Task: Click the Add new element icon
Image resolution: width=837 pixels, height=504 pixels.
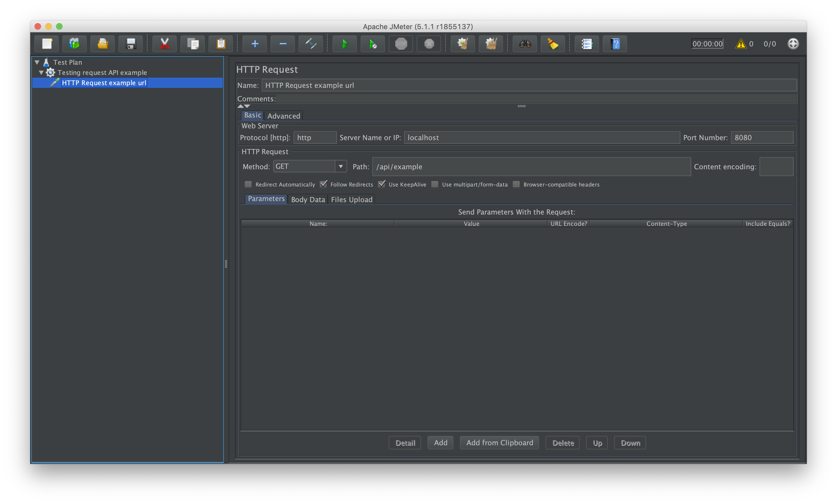Action: (x=254, y=44)
